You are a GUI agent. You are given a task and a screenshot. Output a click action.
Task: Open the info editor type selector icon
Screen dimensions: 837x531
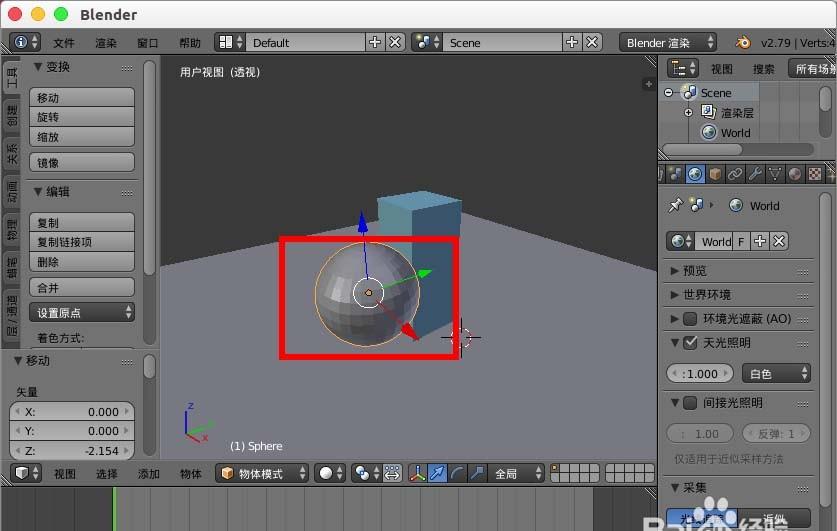click(x=25, y=42)
